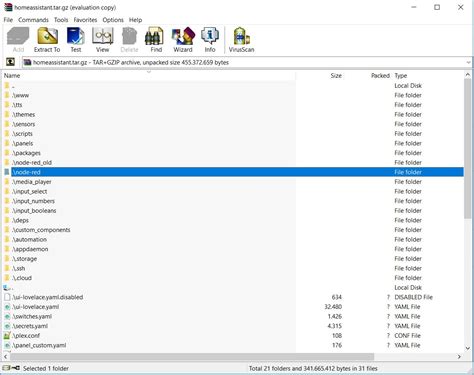Select the .\.ssh folder

(x=19, y=269)
